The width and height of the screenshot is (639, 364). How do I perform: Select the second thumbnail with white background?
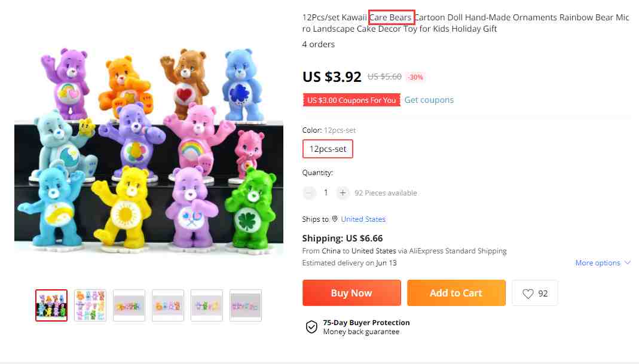pos(90,305)
